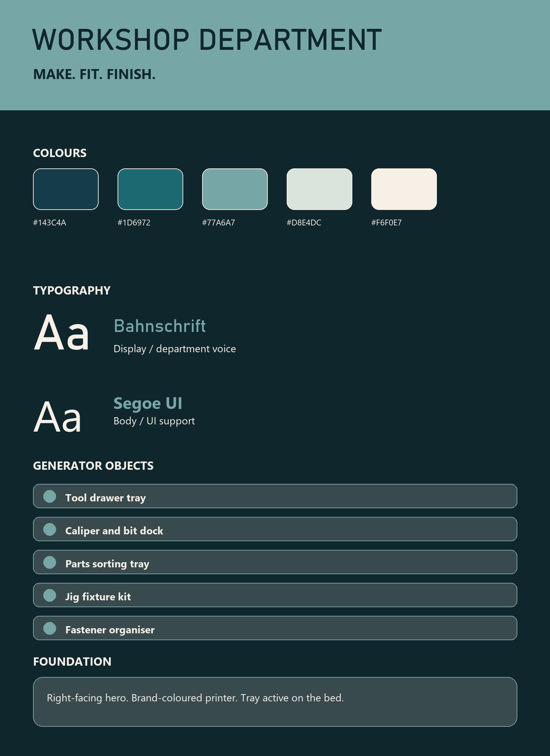Select the Tool drawer tray row
Viewport: 550px width, 756px height.
click(x=275, y=496)
